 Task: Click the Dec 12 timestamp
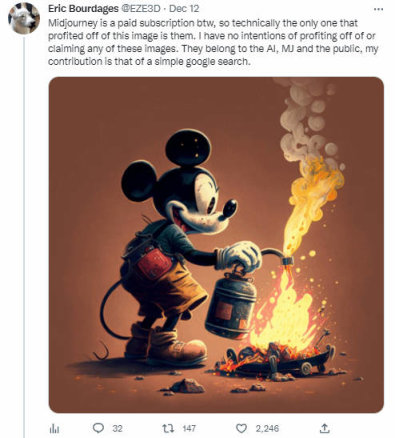(x=184, y=9)
